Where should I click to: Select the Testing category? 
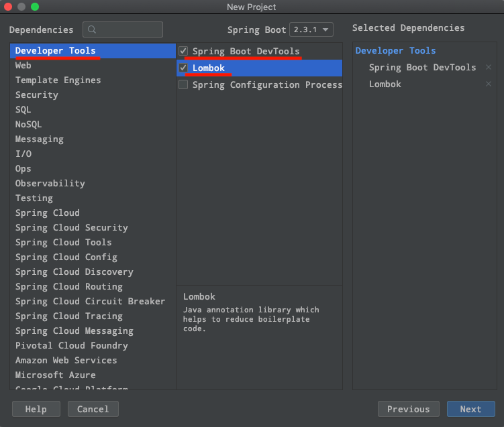click(93, 198)
